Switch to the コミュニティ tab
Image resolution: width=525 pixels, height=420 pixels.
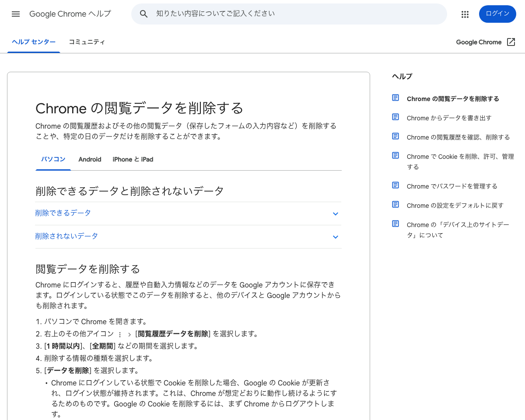tap(87, 42)
